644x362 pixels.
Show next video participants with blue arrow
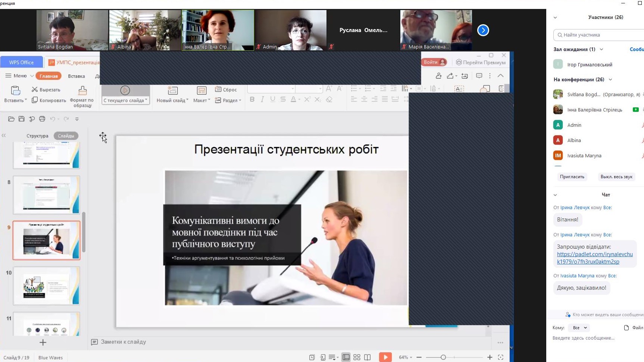[x=483, y=30]
